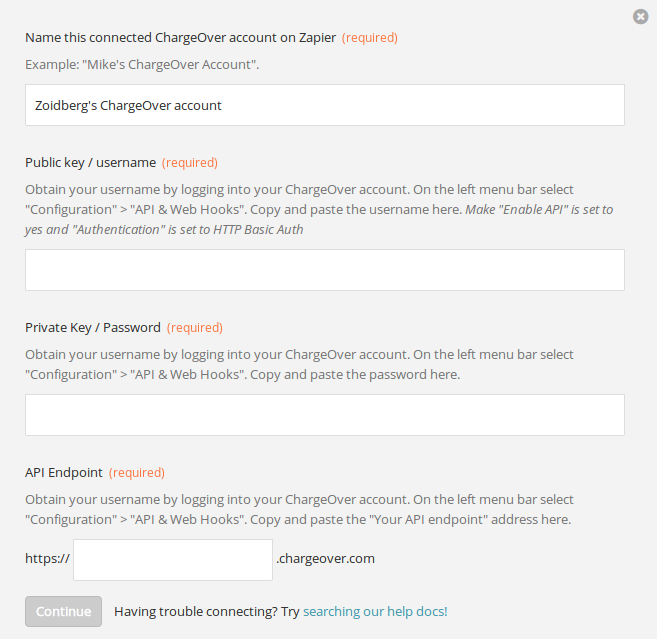657x639 pixels.
Task: Click the 'Private Key / Password' label
Action: coord(93,328)
